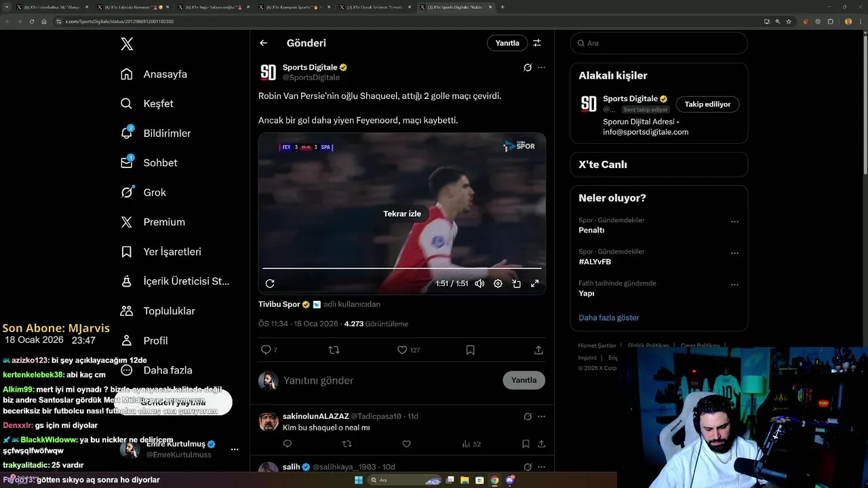Bookmark the sakinolunALAZAZ comment
868x488 pixels.
click(526, 444)
